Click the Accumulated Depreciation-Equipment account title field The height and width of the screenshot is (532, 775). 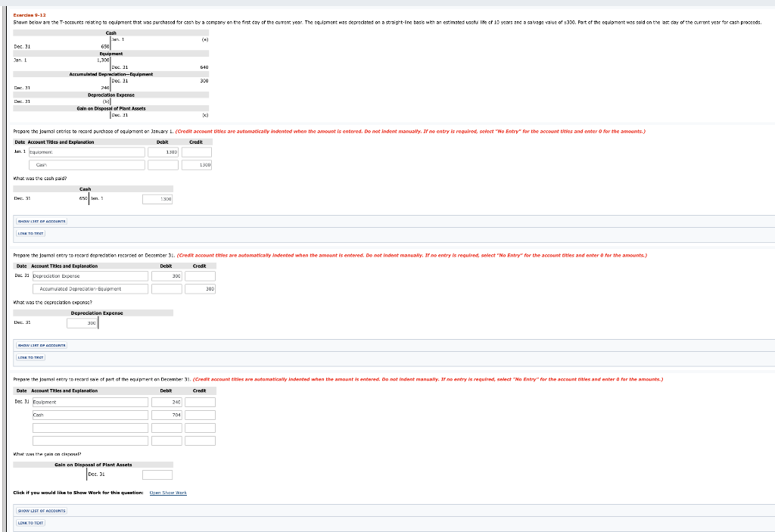tap(91, 289)
